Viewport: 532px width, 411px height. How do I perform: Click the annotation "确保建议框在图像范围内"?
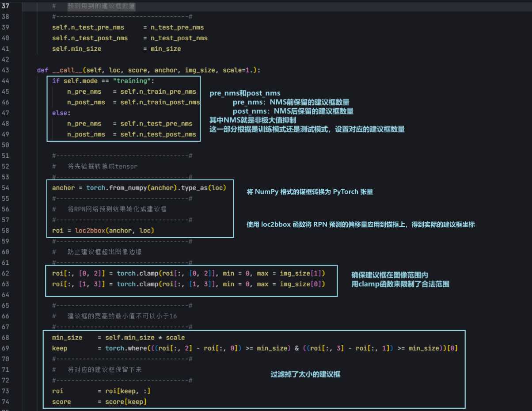(389, 274)
